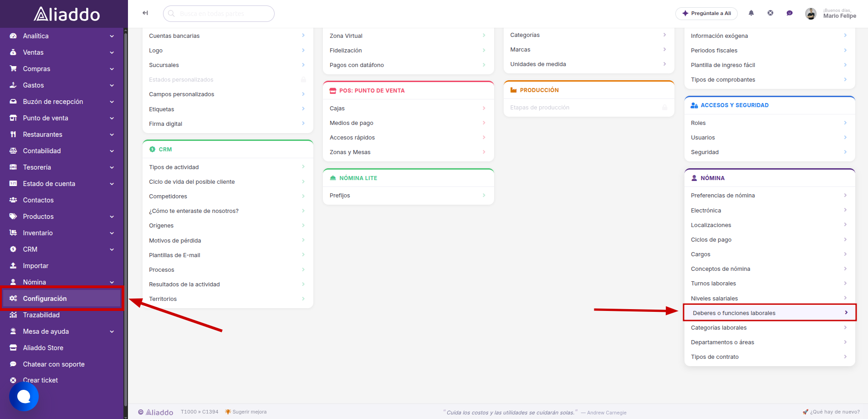This screenshot has height=419, width=868.
Task: Expand the Mesa de ayuda chevron
Action: pyautogui.click(x=112, y=331)
